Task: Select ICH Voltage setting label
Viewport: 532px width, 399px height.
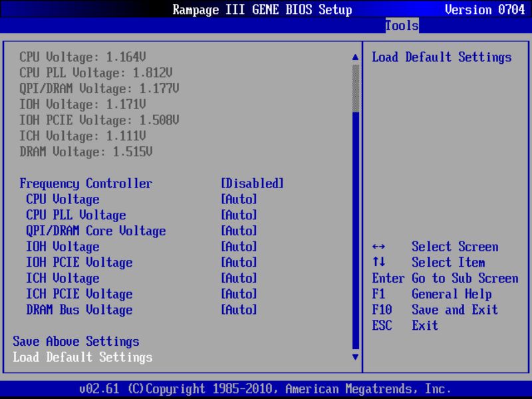Action: [63, 278]
